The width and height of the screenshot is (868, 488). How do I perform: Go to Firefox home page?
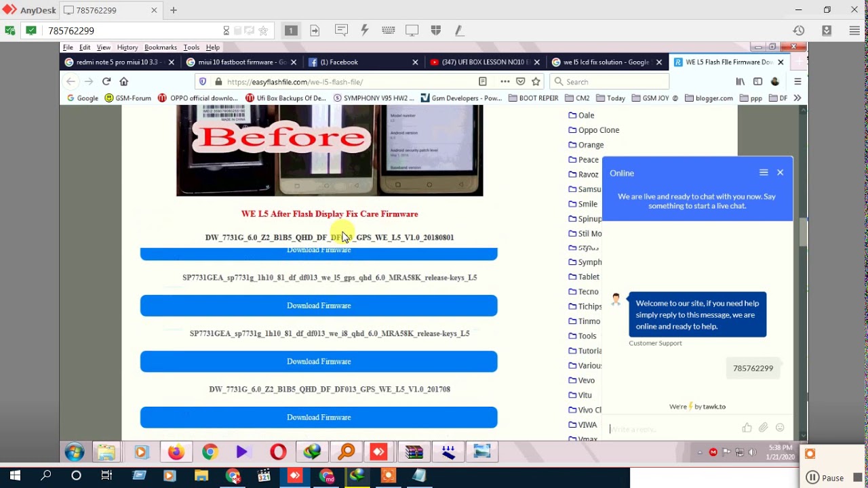click(x=123, y=81)
